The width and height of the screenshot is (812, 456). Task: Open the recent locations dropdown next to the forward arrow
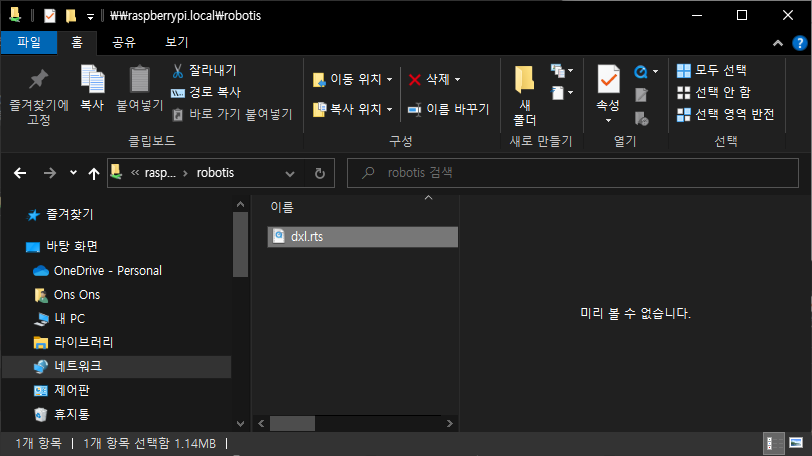tap(73, 173)
